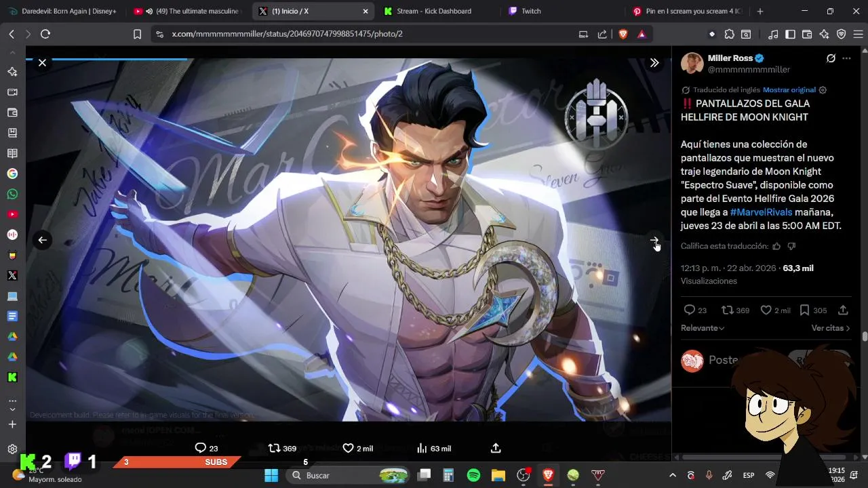Open Brave Shields lion icon
This screenshot has width=868, height=488.
(623, 34)
